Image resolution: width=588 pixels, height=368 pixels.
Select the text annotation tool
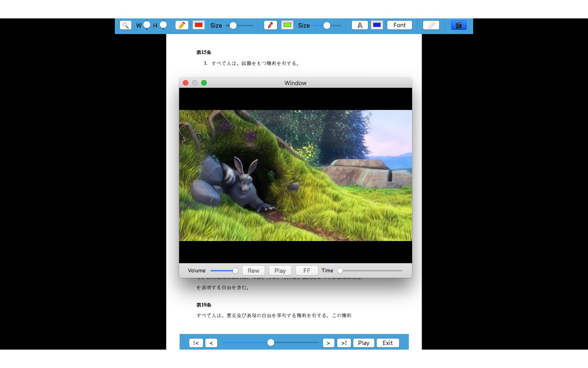pyautogui.click(x=360, y=25)
